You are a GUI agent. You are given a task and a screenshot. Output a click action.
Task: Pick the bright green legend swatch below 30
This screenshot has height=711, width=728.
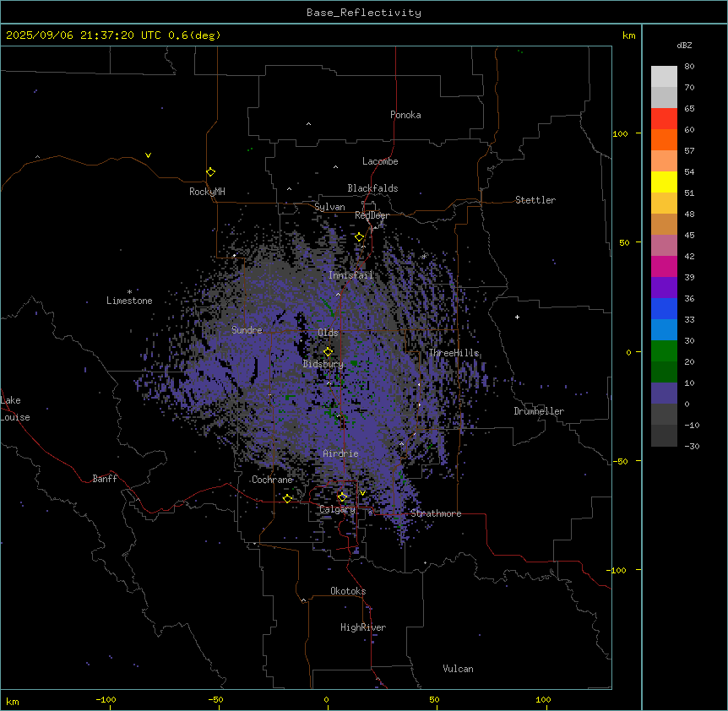[664, 351]
